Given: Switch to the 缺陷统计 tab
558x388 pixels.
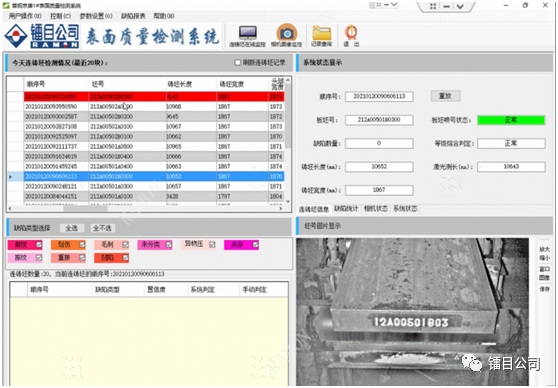Looking at the screenshot, I should (346, 209).
